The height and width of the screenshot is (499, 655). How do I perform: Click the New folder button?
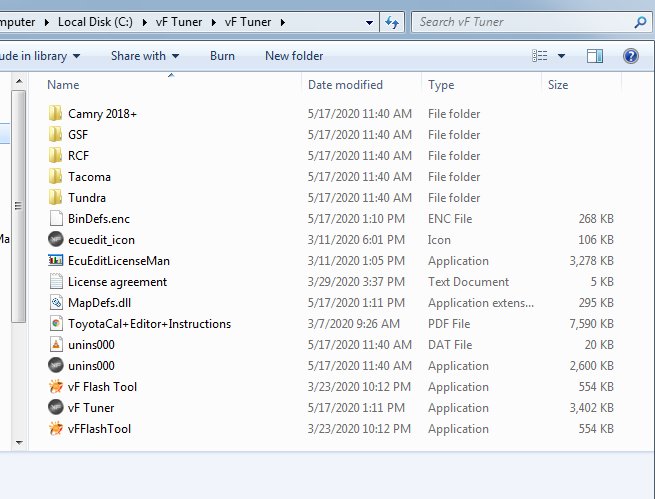click(x=294, y=56)
